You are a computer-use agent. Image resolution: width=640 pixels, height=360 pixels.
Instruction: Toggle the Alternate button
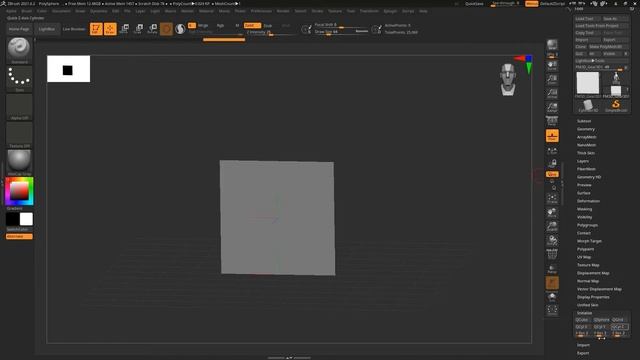19,236
